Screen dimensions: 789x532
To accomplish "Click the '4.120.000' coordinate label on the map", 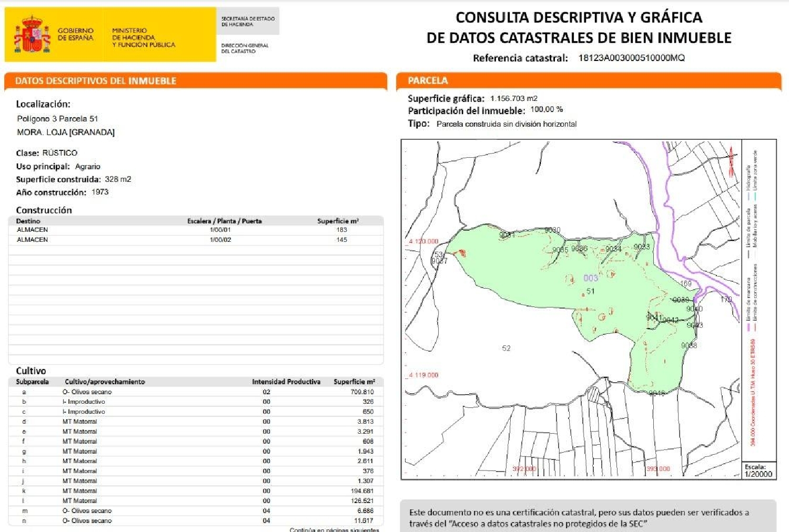I will click(424, 241).
